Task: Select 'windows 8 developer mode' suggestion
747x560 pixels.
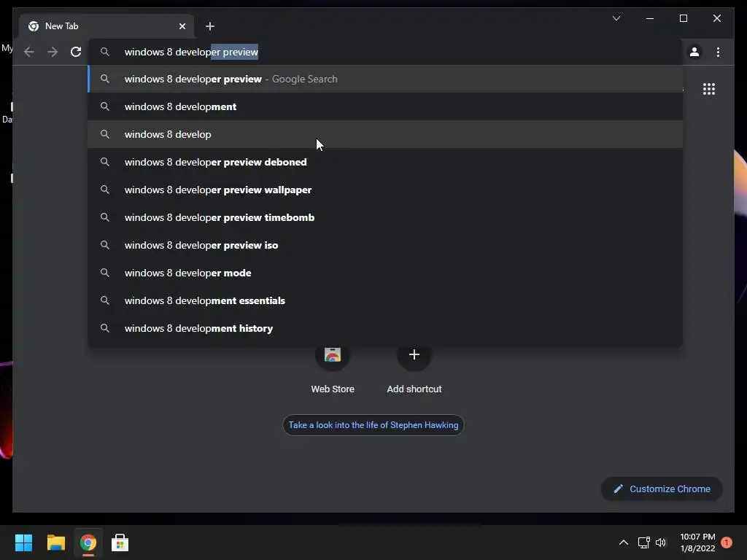Action: (x=385, y=273)
